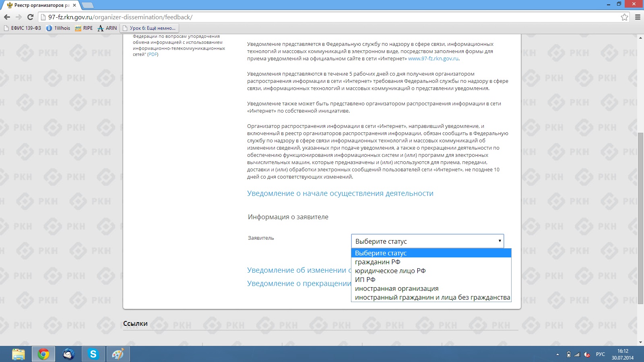The height and width of the screenshot is (362, 644).
Task: Choose юридическое лицо РФ from the list
Action: point(431,271)
